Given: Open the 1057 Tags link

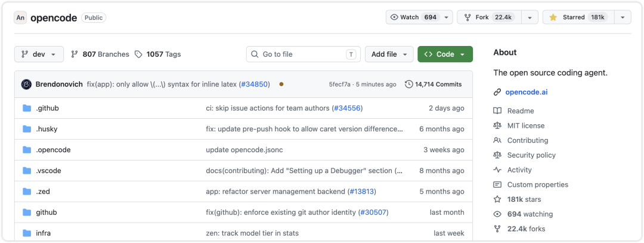Looking at the screenshot, I should [157, 54].
